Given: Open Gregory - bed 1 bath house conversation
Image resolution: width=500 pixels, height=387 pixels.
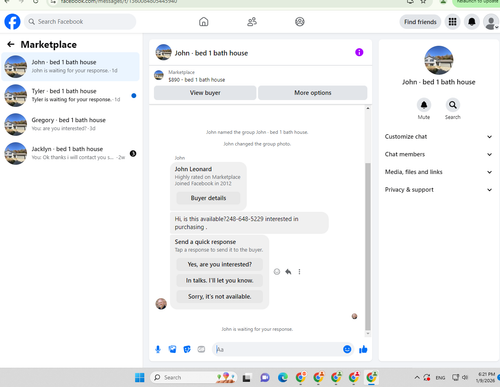Looking at the screenshot, I should point(70,124).
